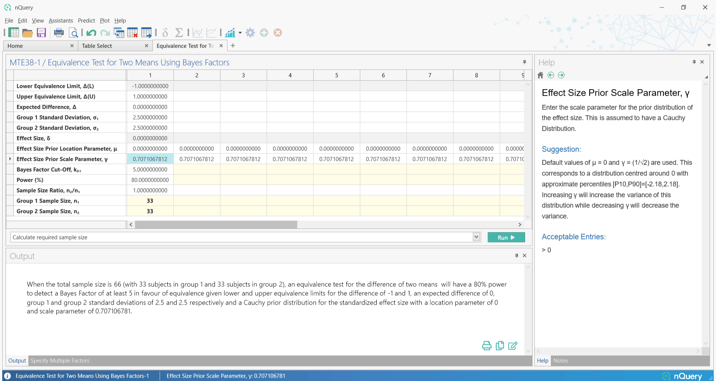Redo with the faded forward arrow
This screenshot has width=716, height=381.
105,33
